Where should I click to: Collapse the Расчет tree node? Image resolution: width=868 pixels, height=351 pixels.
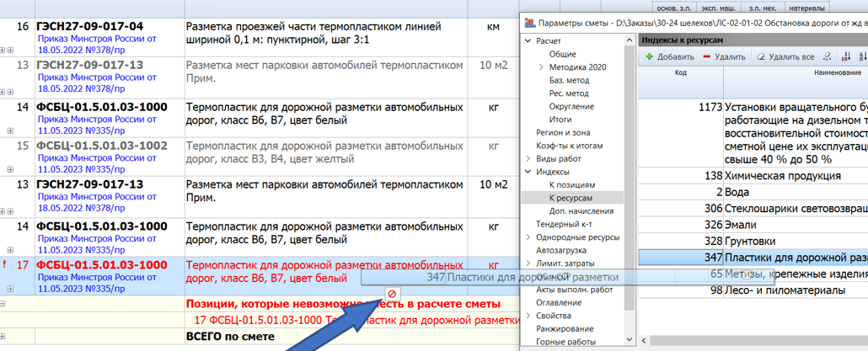[528, 41]
